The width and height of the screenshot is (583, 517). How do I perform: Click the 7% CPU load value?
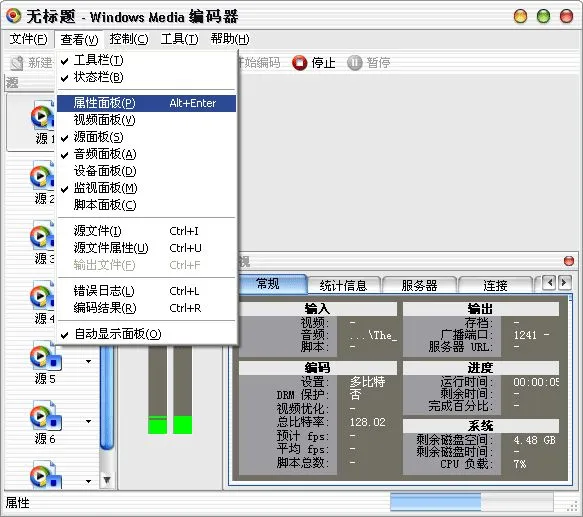coord(520,464)
